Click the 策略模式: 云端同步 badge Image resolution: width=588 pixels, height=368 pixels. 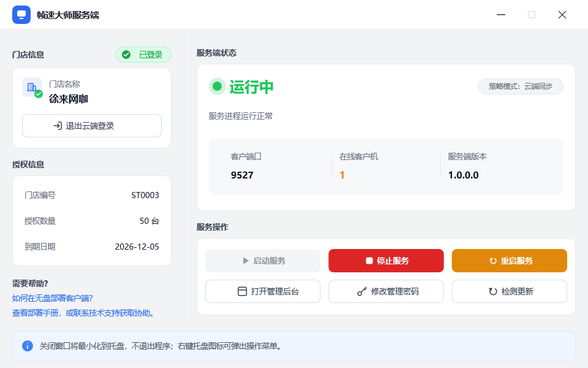point(521,86)
